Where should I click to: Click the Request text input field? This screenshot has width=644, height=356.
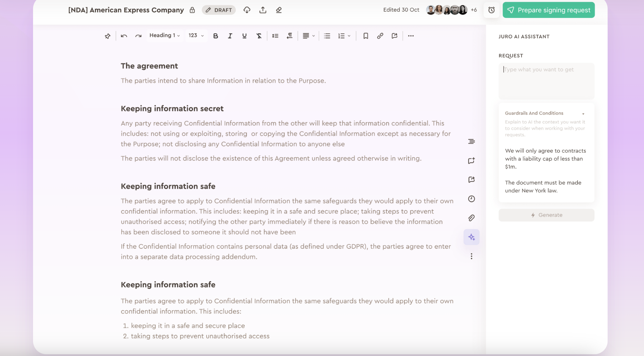546,81
